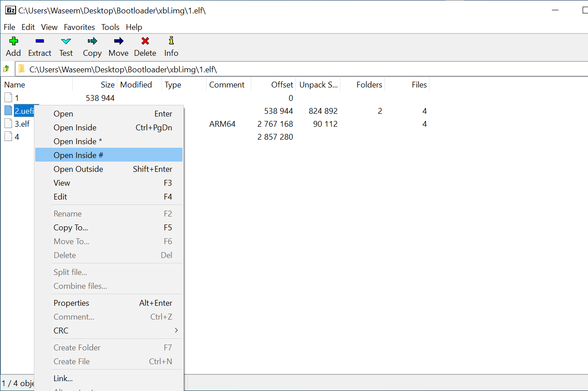Click the Extract toolbar icon

tap(40, 41)
